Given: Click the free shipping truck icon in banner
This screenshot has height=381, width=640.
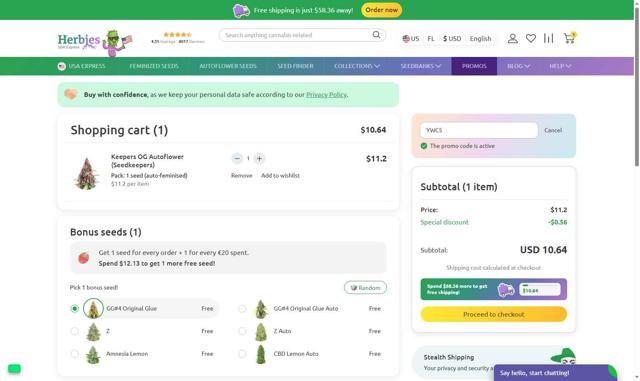Looking at the screenshot, I should tap(241, 10).
